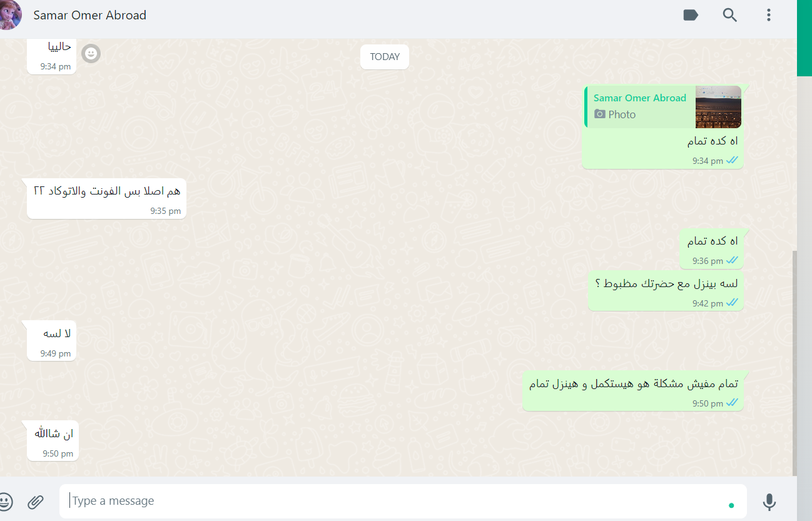Click the search magnifier icon in chat header
The image size is (812, 521).
(x=730, y=15)
